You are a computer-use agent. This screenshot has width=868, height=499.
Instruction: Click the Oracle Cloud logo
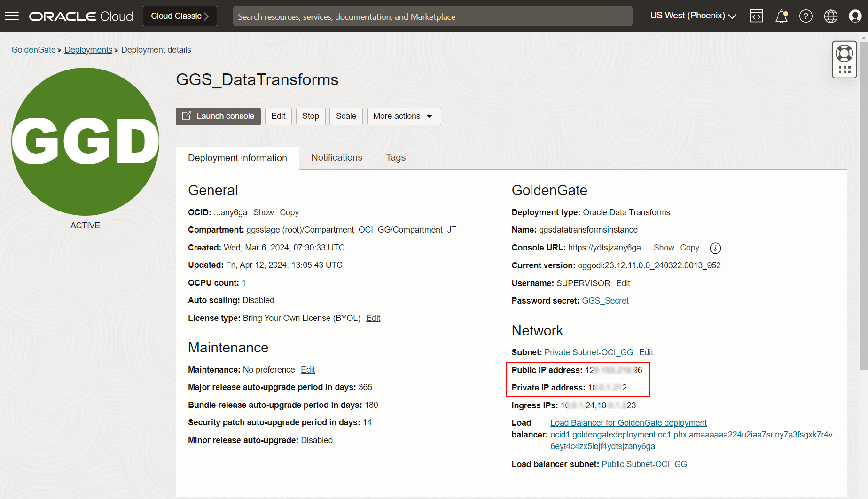point(80,16)
